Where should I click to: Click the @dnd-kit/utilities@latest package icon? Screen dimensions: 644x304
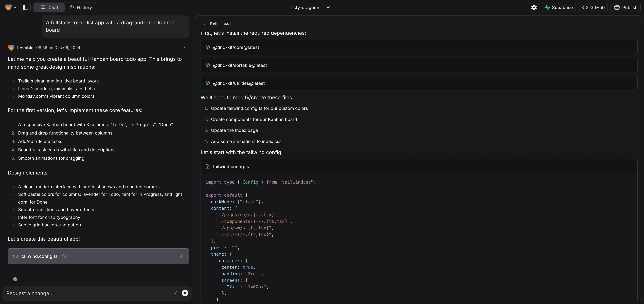(207, 83)
